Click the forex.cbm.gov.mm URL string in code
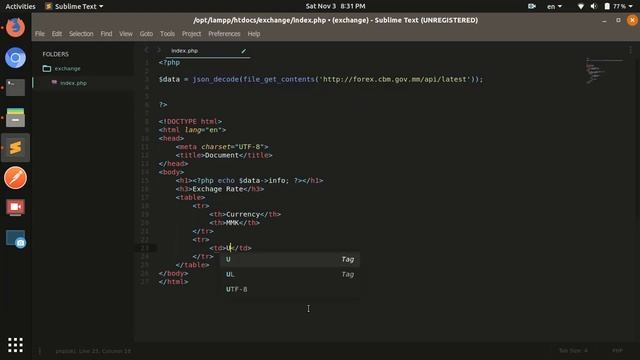The width and height of the screenshot is (640, 360). pyautogui.click(x=395, y=79)
